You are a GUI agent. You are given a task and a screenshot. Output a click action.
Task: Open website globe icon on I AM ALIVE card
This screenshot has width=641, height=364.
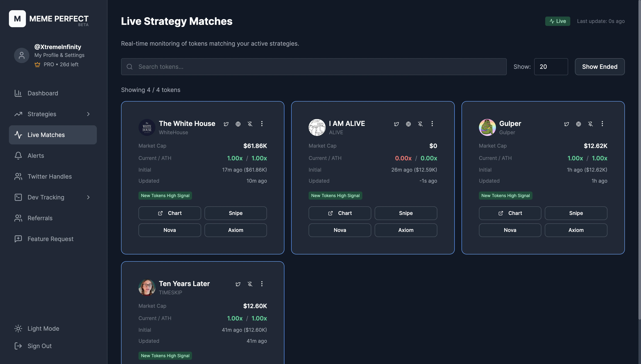click(408, 124)
